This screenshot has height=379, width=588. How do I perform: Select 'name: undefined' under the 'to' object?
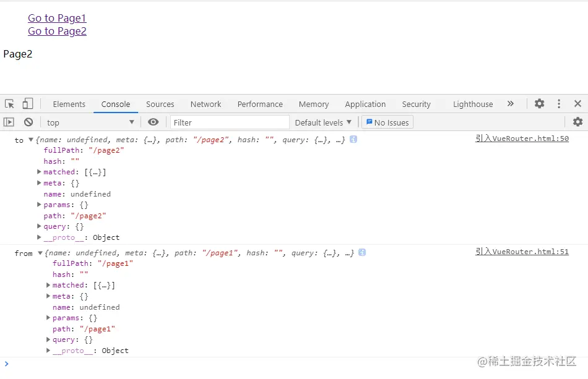[x=77, y=194]
